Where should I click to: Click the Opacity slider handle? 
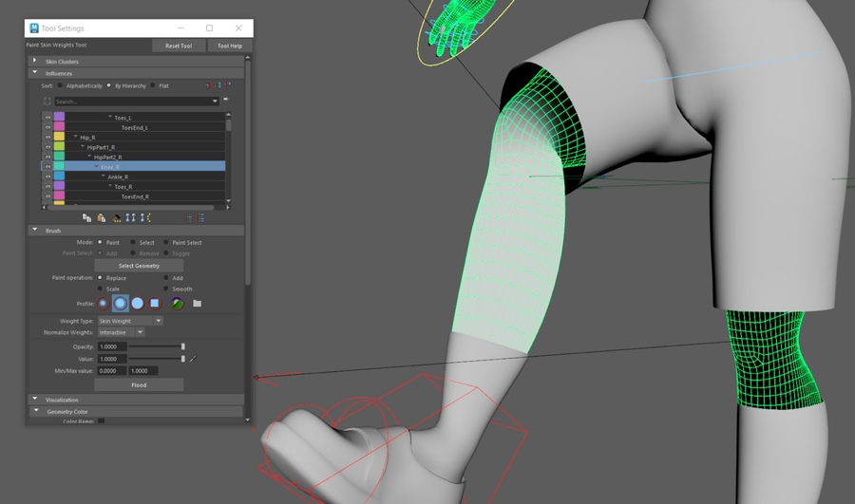click(183, 346)
